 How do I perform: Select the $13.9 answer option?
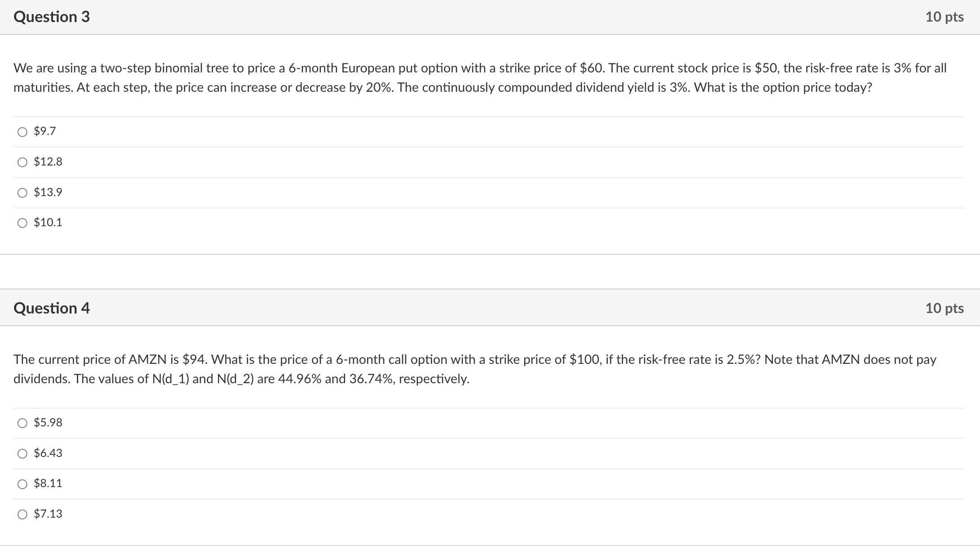tap(22, 192)
